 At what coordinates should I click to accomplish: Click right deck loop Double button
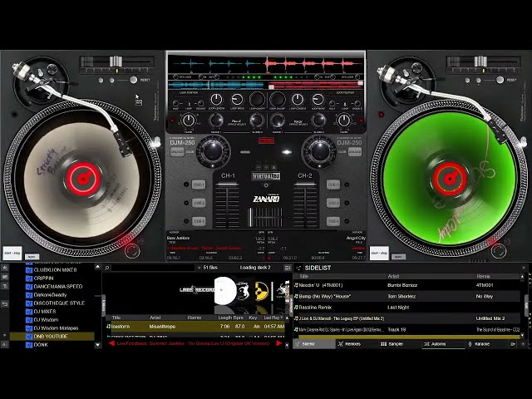[x=357, y=103]
